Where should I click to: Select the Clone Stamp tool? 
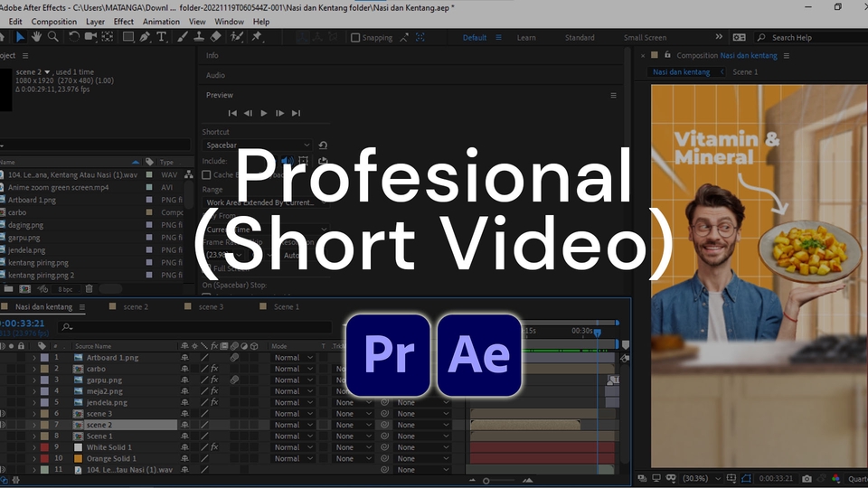pos(199,37)
